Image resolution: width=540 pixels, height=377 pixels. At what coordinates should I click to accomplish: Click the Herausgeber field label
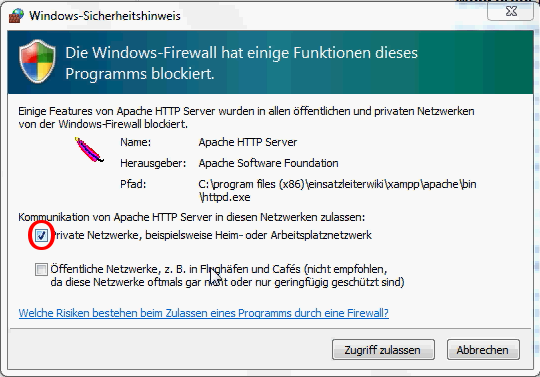tap(153, 163)
